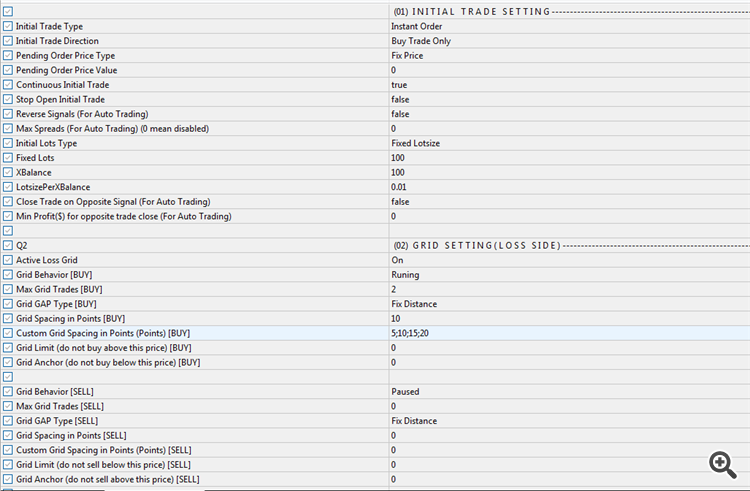The image size is (750, 491).
Task: Click the Max Grid Trades [BUY] value 2
Action: coord(394,289)
